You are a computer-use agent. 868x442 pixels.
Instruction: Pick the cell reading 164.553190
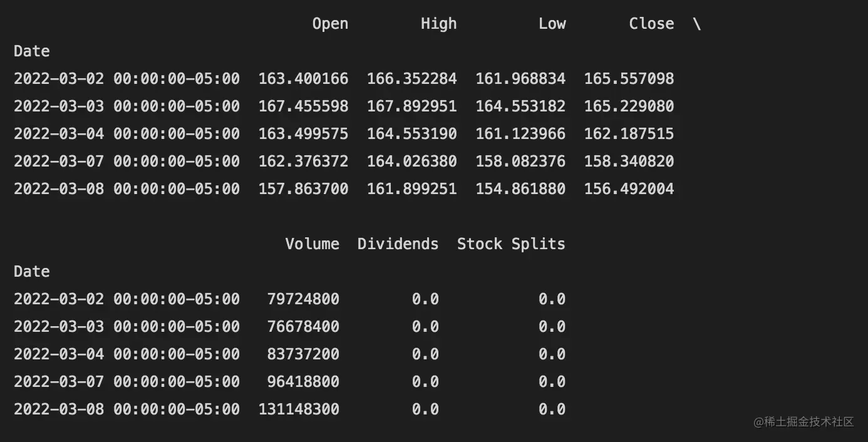coord(411,134)
